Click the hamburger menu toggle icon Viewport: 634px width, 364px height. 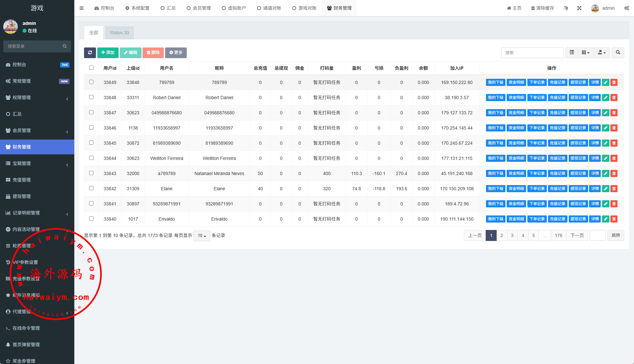click(x=81, y=8)
